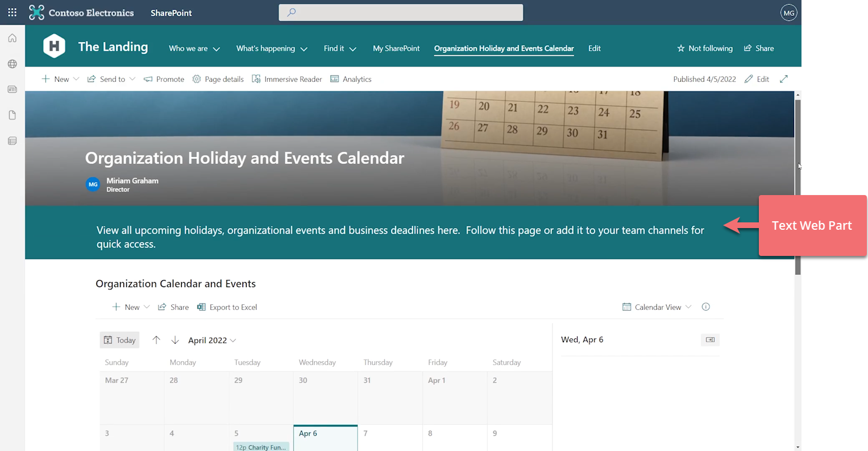Share the calendar list
Screen dimensions: 868x451
pos(173,307)
